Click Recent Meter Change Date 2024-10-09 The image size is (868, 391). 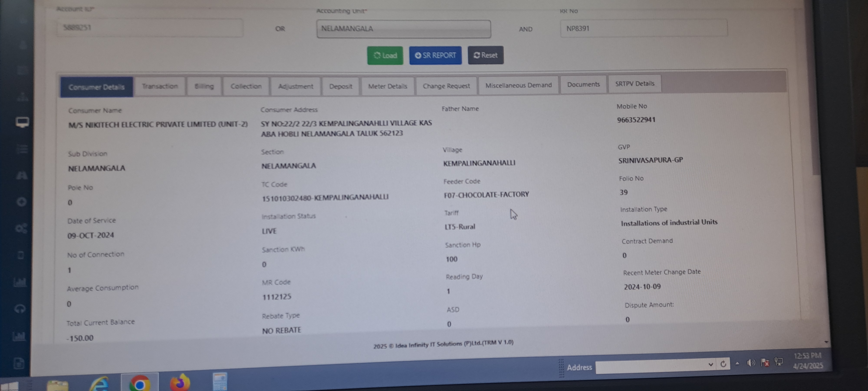coord(642,287)
